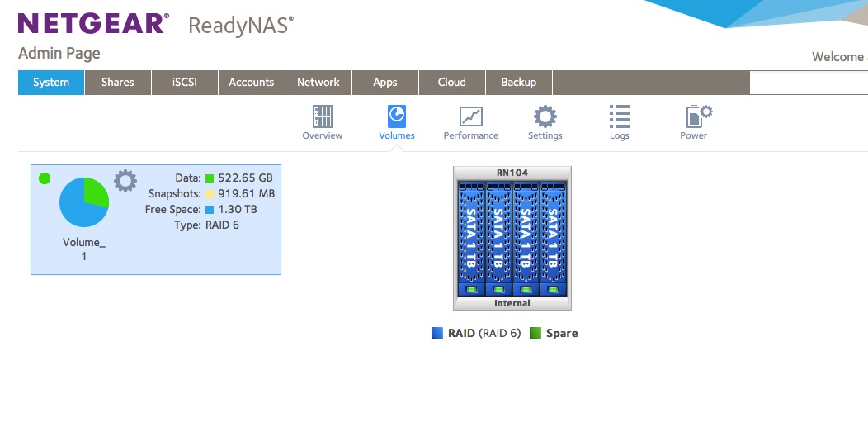Click the Data value 522.65 GB

(245, 178)
